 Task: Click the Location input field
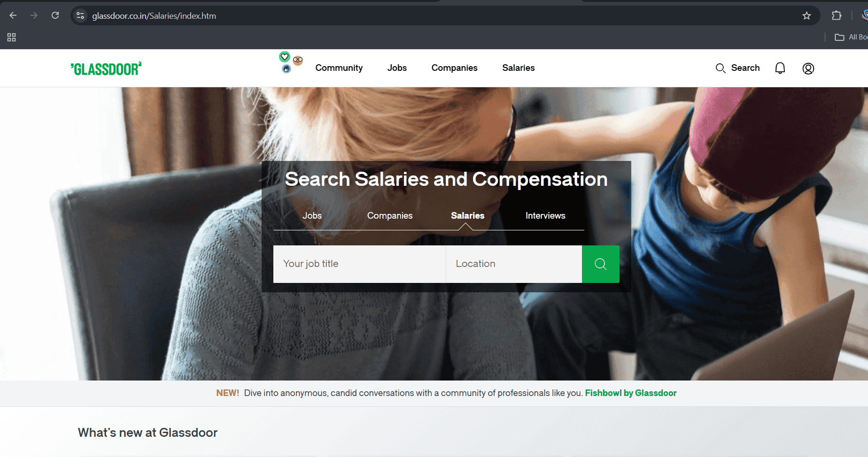[x=513, y=264]
